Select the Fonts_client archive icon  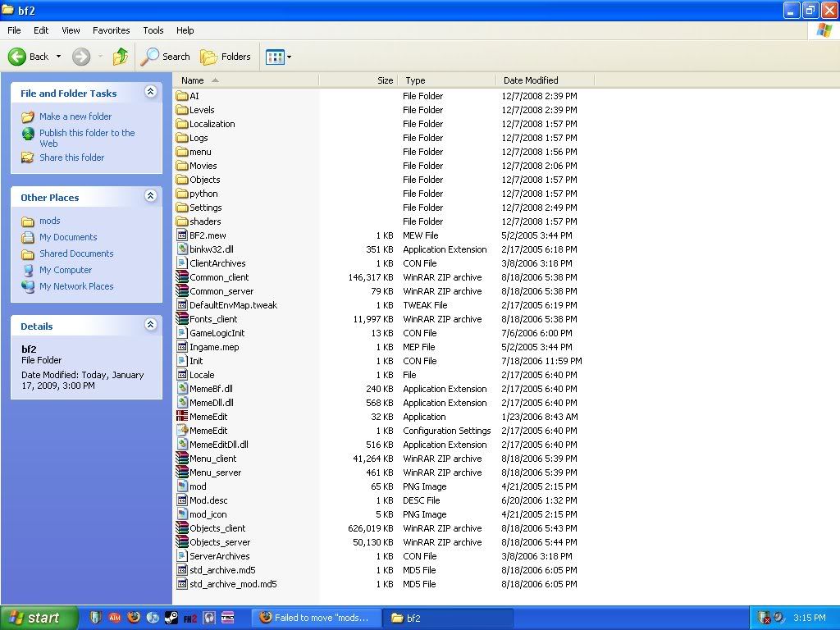[x=182, y=319]
